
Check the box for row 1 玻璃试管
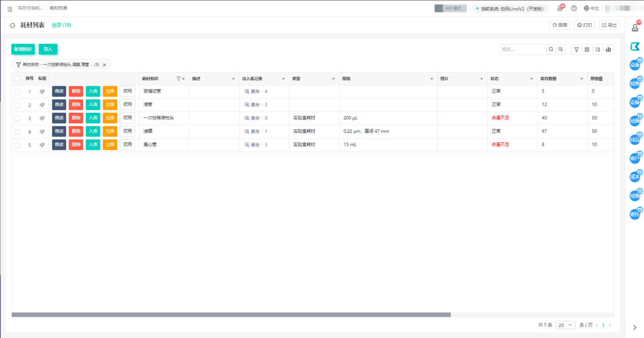(x=17, y=92)
